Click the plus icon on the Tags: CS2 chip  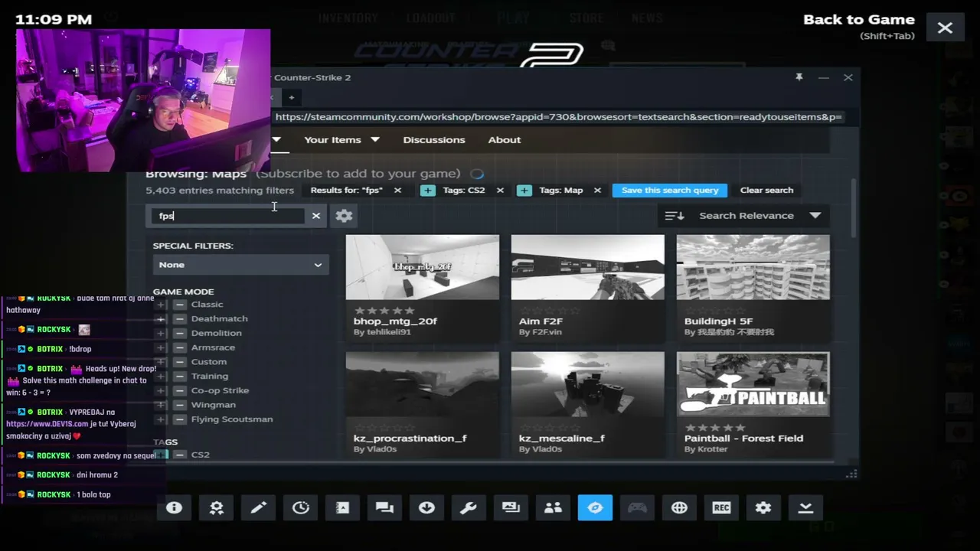click(428, 191)
